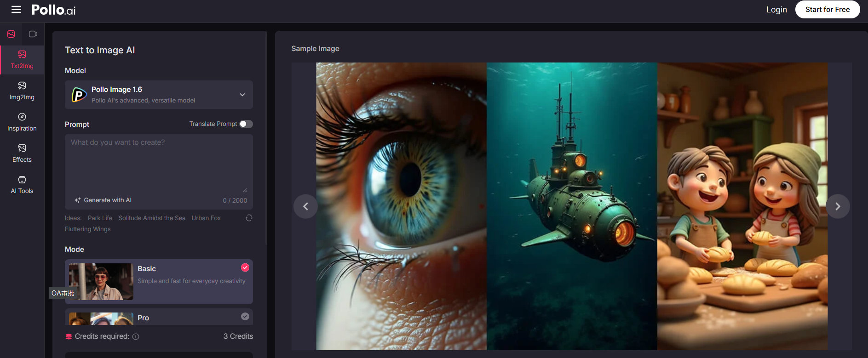Open the hamburger menu
The width and height of the screenshot is (868, 358).
click(16, 10)
